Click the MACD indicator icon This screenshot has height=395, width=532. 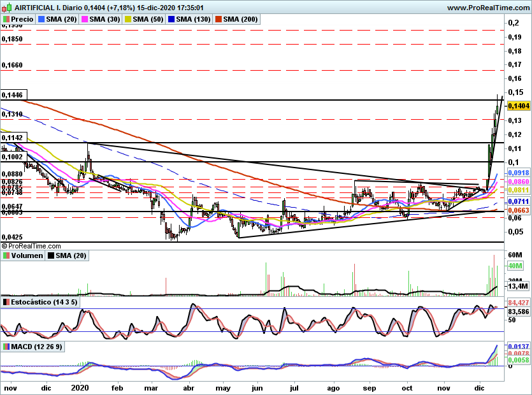[x=6, y=347]
